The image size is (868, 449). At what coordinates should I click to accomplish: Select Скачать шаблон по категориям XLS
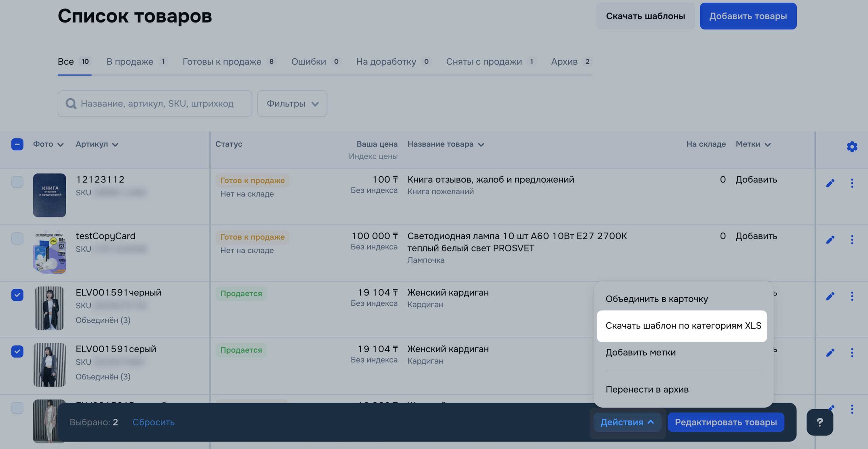pyautogui.click(x=683, y=326)
